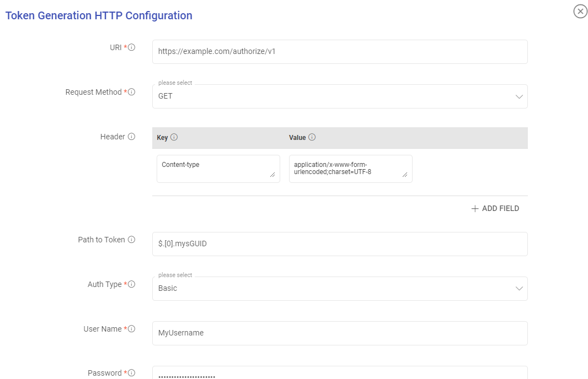Viewport: 588px width, 379px height.
Task: Expand the Request Method chevron arrow
Action: [x=519, y=96]
